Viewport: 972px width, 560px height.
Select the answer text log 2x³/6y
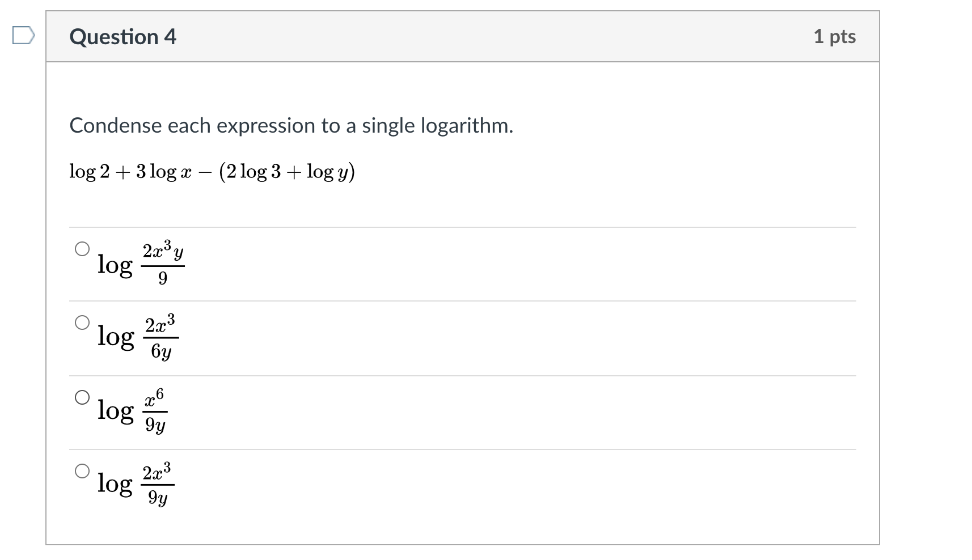[x=138, y=337]
